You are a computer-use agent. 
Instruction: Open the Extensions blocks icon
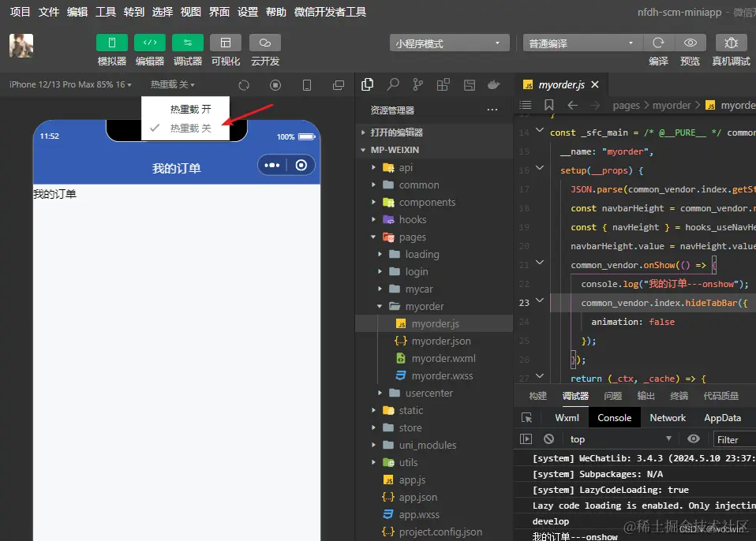pos(443,85)
